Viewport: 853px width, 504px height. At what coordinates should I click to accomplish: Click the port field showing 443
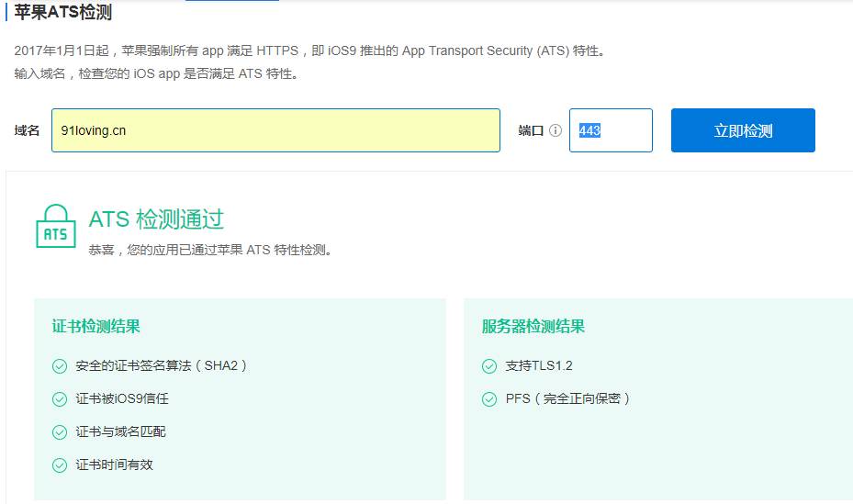[x=611, y=130]
